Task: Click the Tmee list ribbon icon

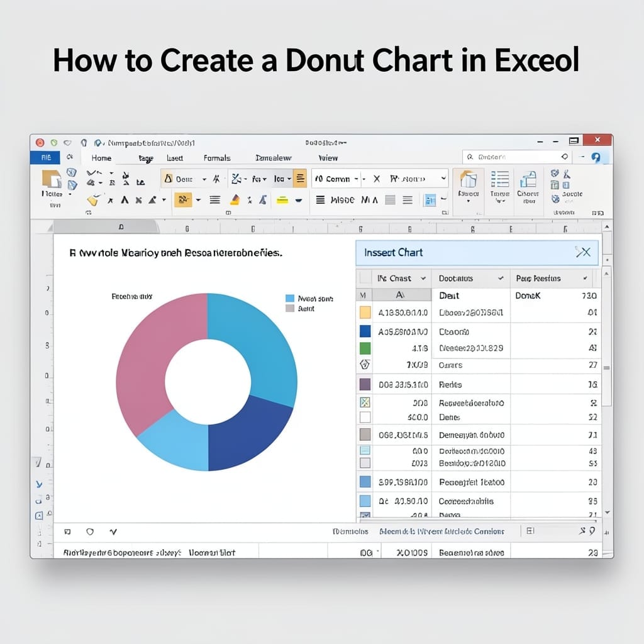Action: (x=500, y=179)
